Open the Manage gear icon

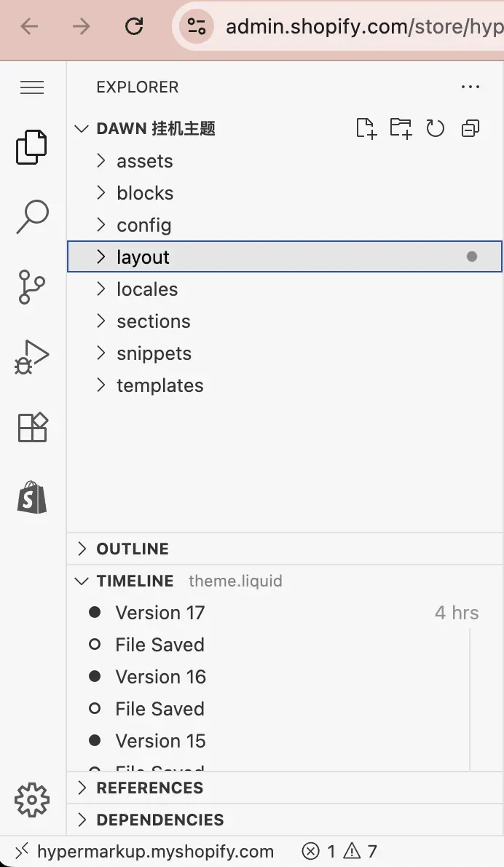point(32,799)
